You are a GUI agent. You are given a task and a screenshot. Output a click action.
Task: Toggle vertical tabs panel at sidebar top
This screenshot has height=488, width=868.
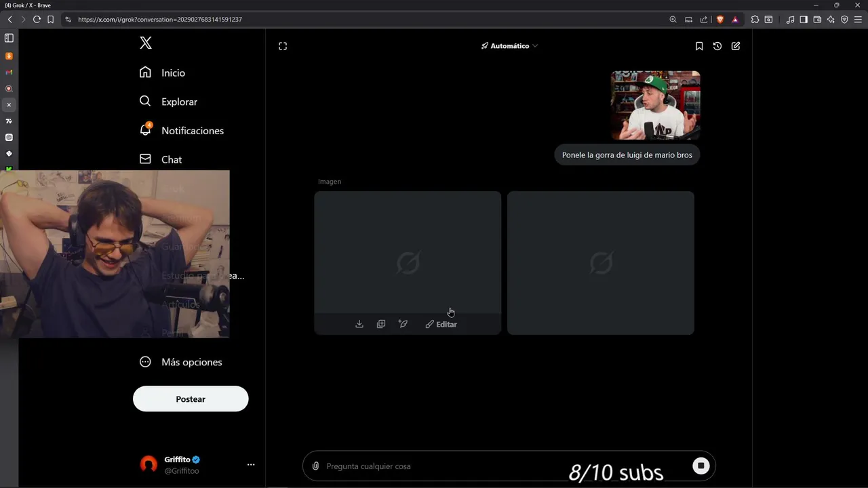(x=9, y=39)
